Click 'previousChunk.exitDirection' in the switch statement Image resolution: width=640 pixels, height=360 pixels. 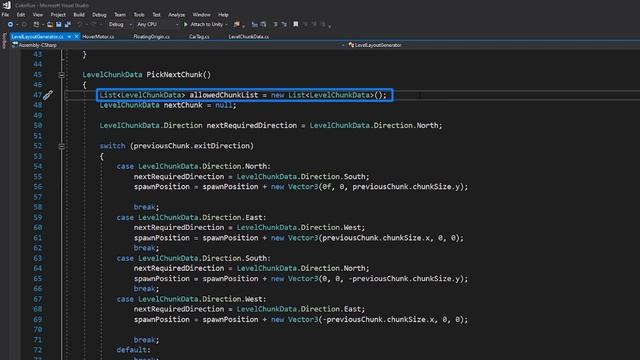[x=192, y=146]
